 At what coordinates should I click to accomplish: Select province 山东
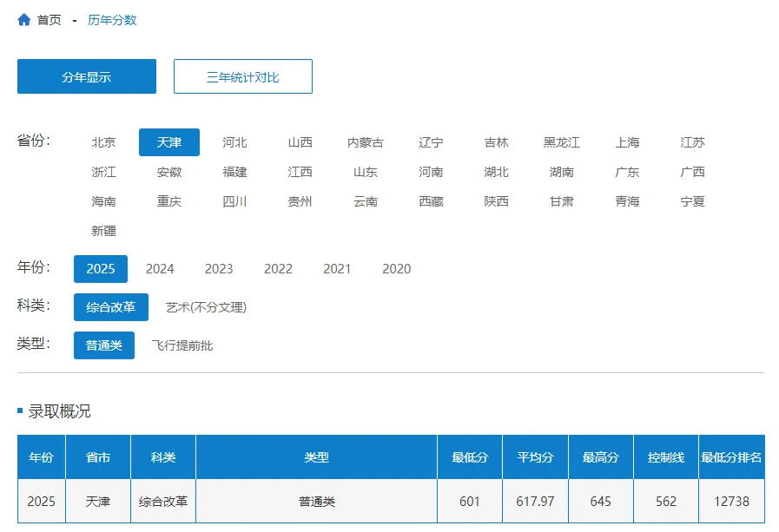click(x=365, y=172)
